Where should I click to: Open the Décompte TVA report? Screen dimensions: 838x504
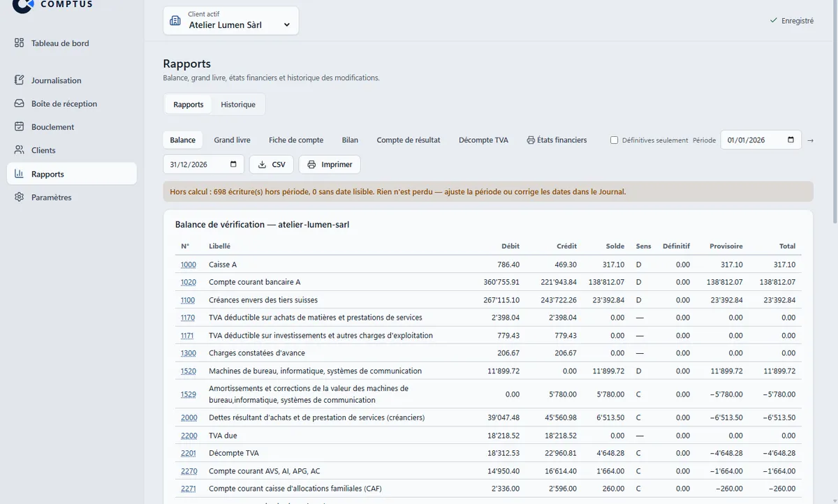(483, 140)
